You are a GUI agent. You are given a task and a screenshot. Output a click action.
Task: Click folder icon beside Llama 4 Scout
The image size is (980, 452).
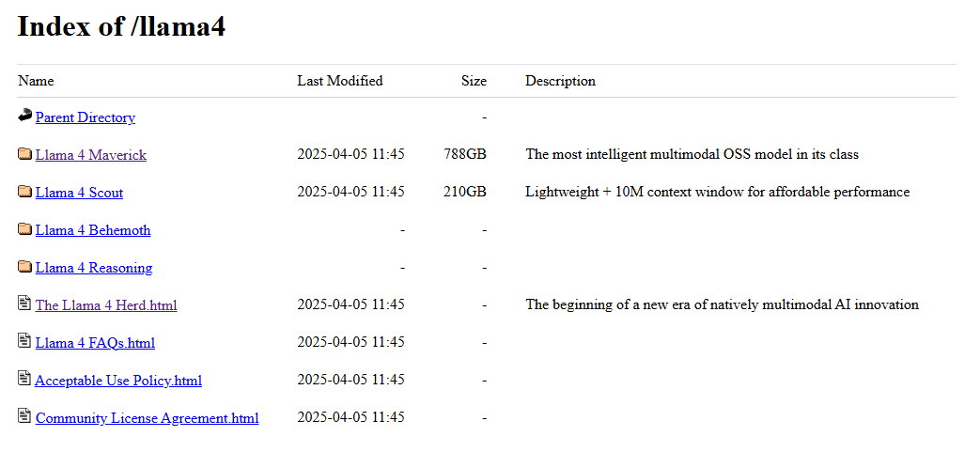24,192
